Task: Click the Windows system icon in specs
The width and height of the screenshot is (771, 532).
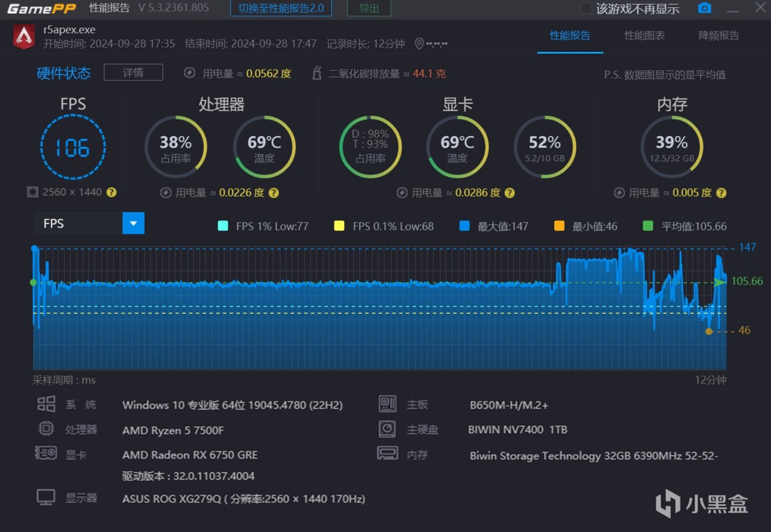Action: point(46,404)
